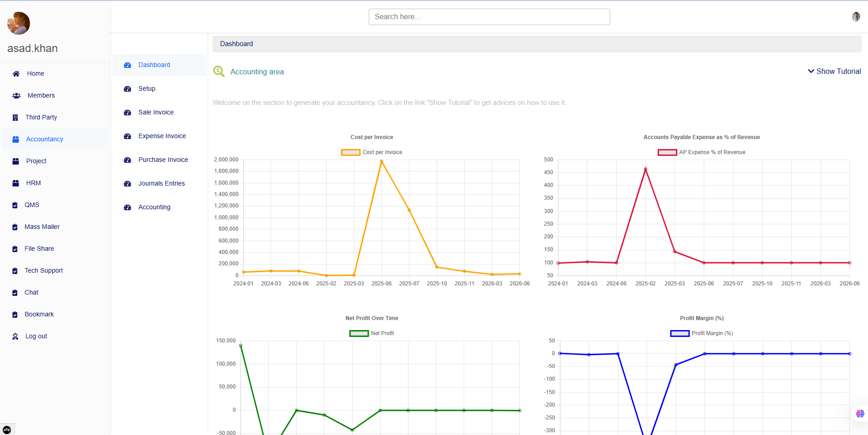The image size is (868, 435).
Task: Click the Third Party building icon
Action: [15, 118]
